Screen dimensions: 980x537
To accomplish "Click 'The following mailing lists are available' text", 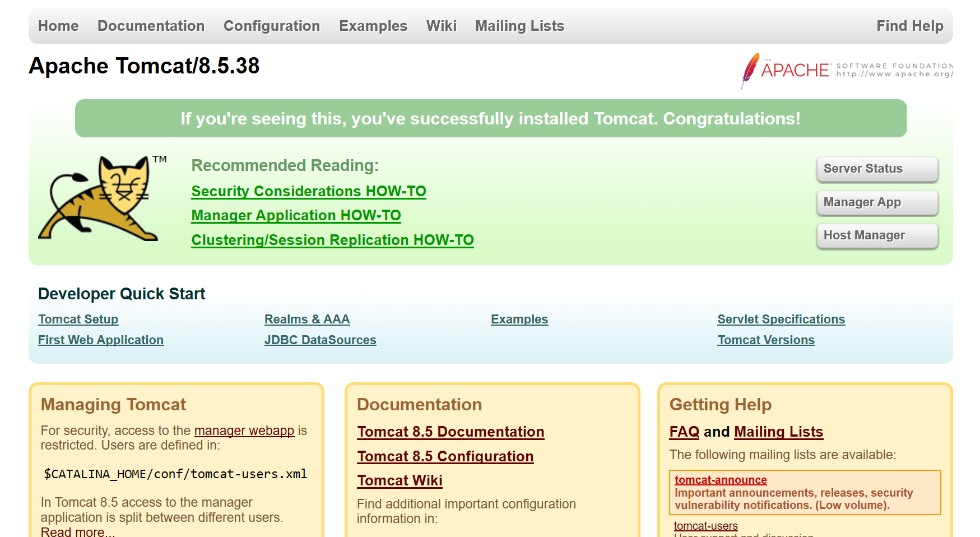I will (x=783, y=455).
